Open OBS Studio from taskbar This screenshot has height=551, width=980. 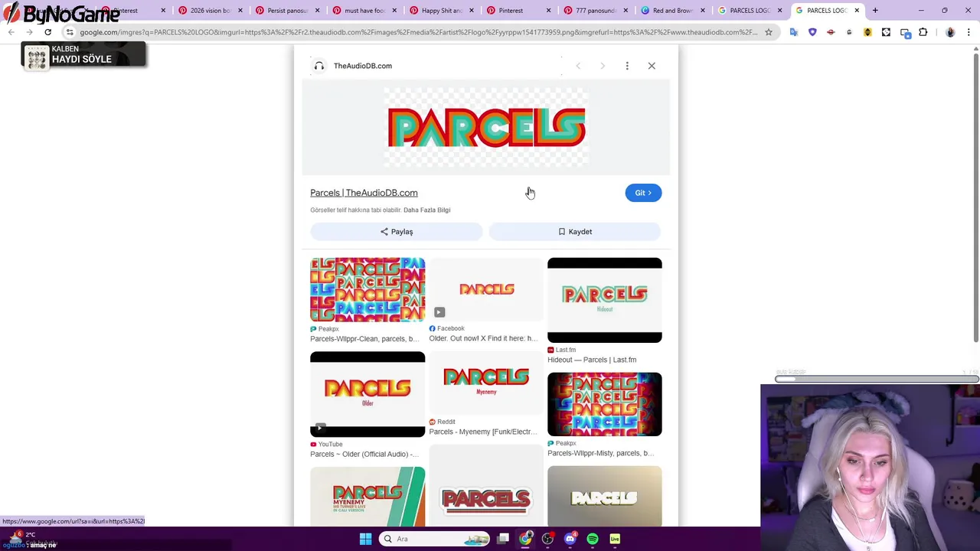[547, 539]
